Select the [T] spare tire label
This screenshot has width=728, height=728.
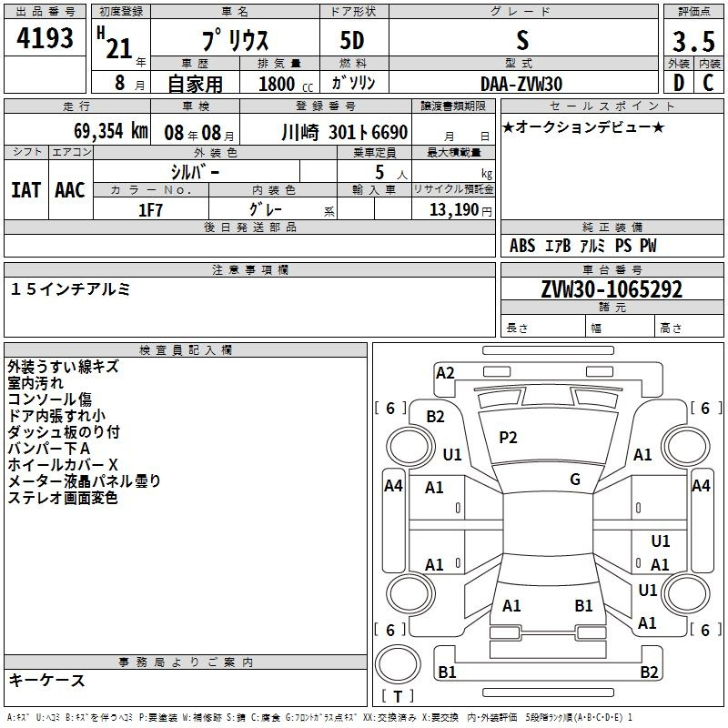tap(398, 696)
